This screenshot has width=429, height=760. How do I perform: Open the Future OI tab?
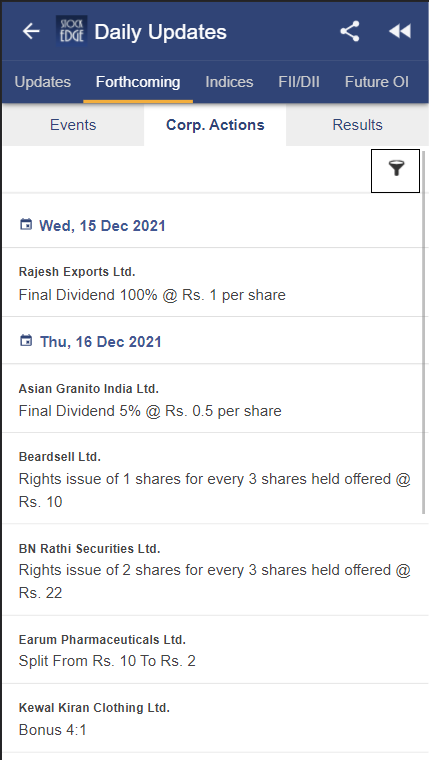[377, 82]
